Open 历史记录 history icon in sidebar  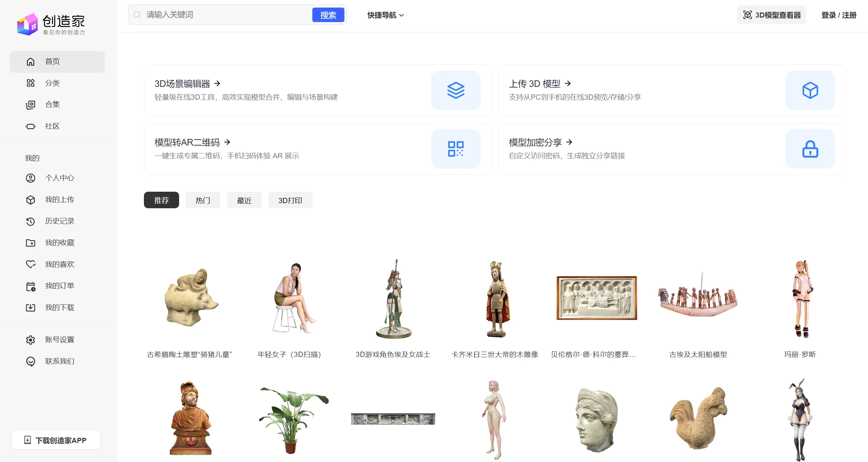coord(31,221)
